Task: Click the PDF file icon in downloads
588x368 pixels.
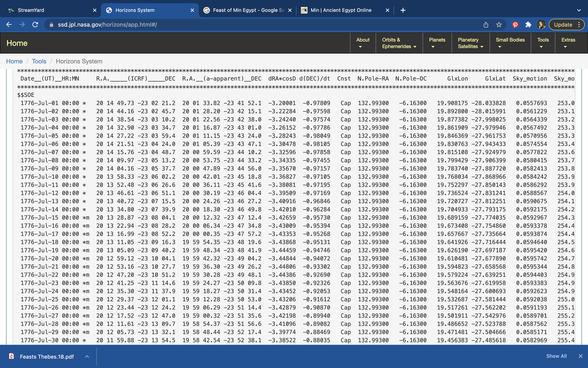Action: coord(11,356)
